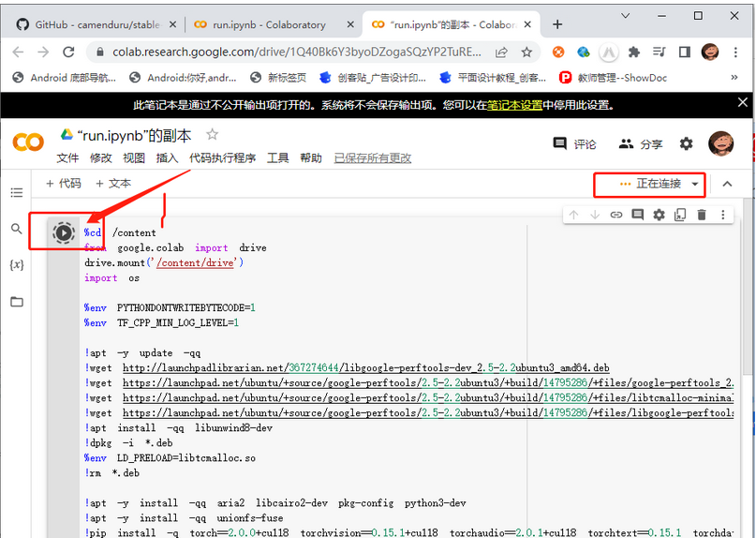The image size is (756, 538).
Task: Run the code cell with the play button
Action: [x=63, y=233]
